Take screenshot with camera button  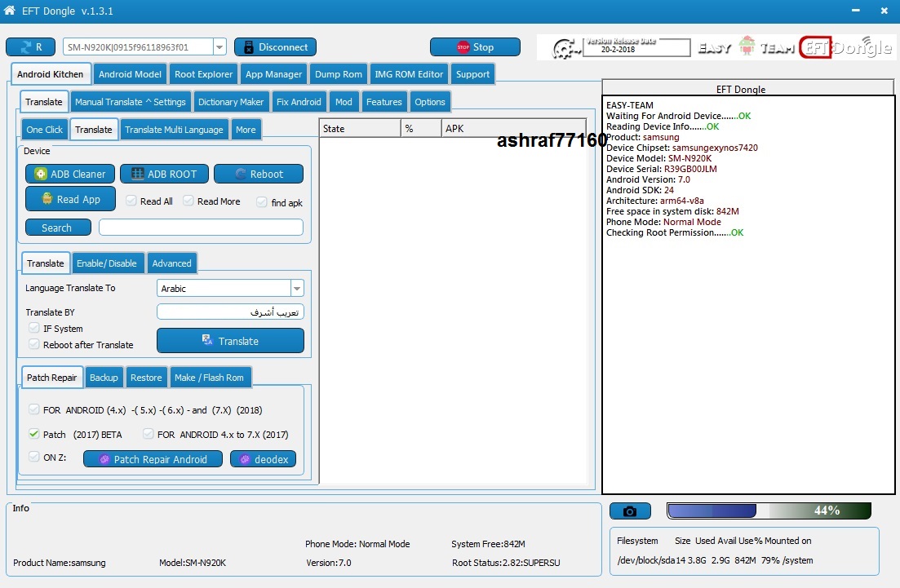(x=630, y=511)
